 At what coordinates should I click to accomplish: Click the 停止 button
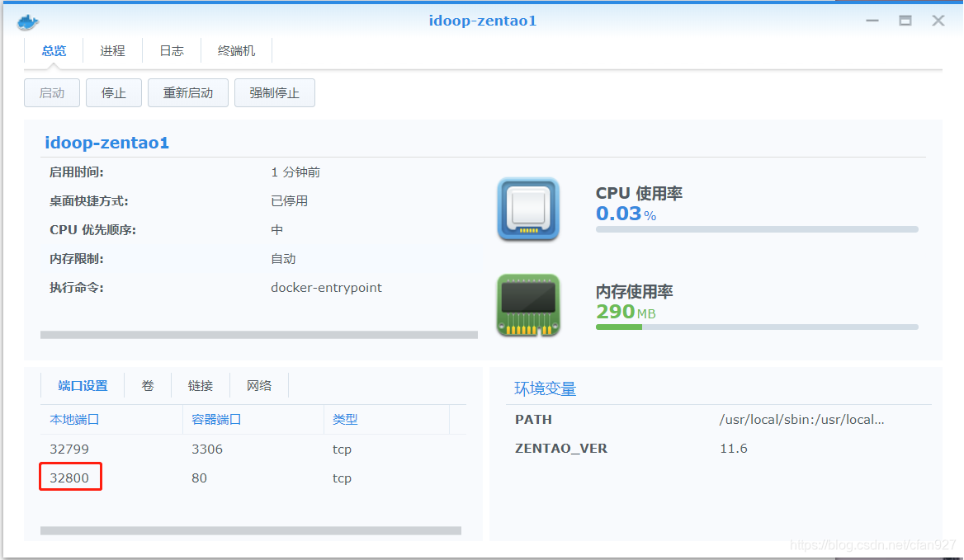tap(114, 92)
